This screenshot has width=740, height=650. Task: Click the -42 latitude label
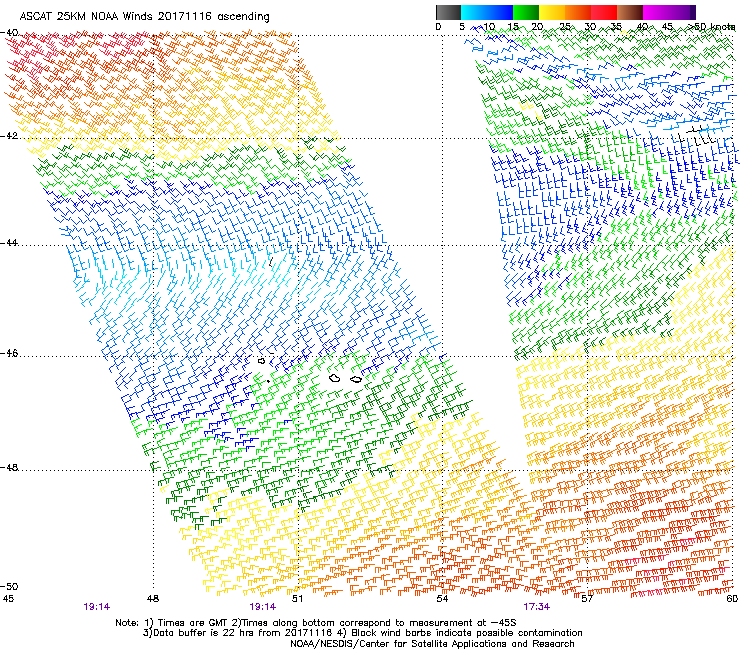9,136
